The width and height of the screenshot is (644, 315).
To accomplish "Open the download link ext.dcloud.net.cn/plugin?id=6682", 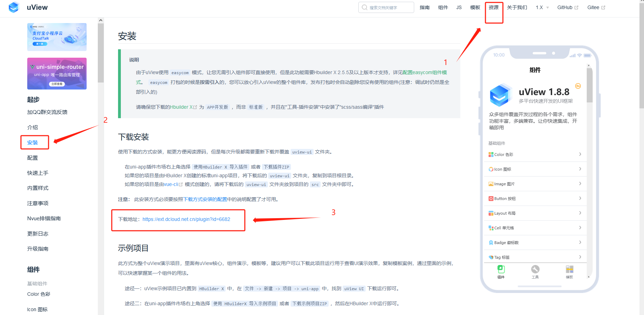I will click(186, 219).
